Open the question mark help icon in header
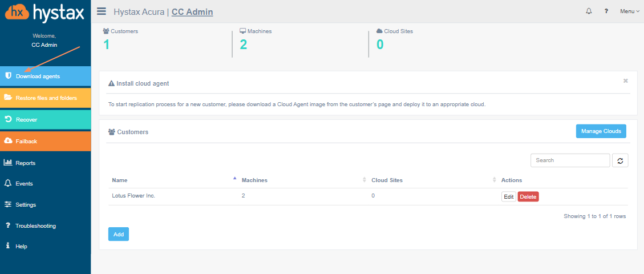 click(606, 11)
